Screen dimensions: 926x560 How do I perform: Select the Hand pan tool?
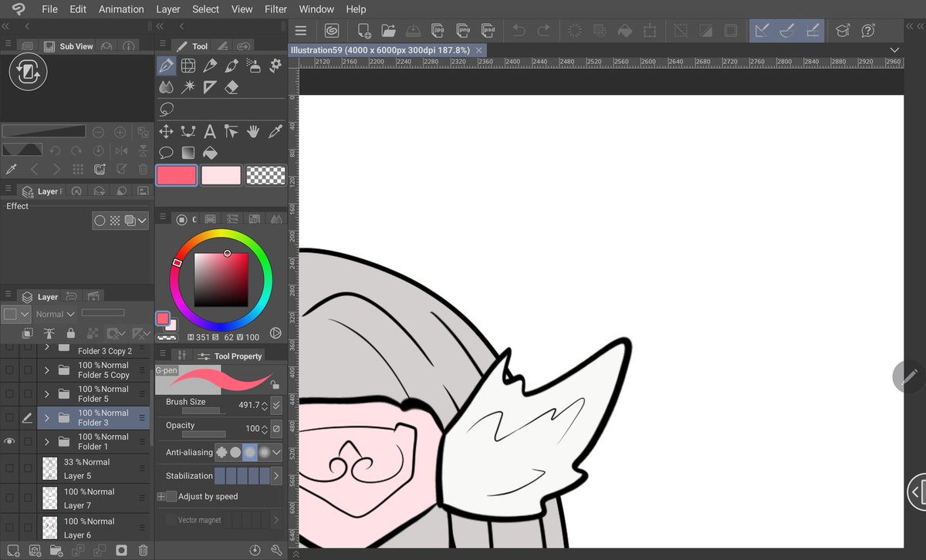(253, 132)
